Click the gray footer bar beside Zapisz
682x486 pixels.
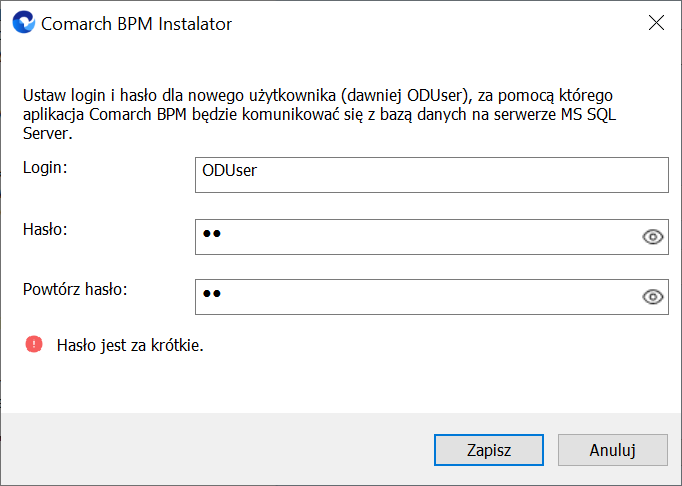[x=217, y=450]
